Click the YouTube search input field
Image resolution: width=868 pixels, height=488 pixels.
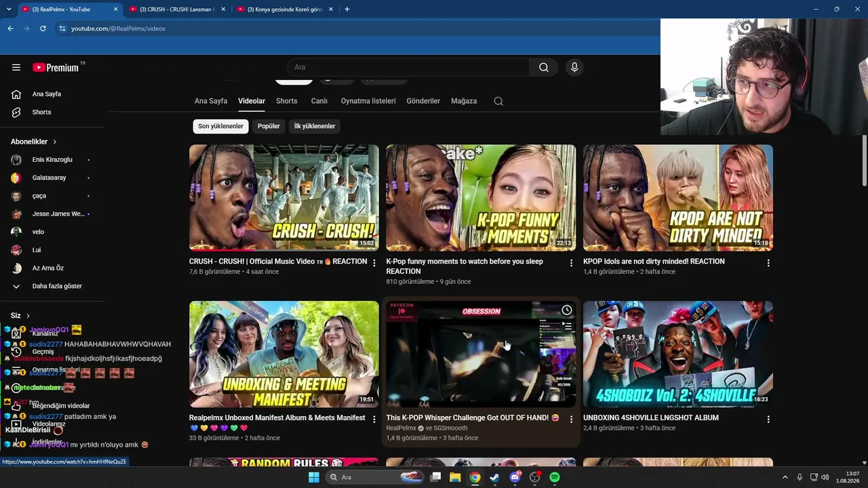408,67
